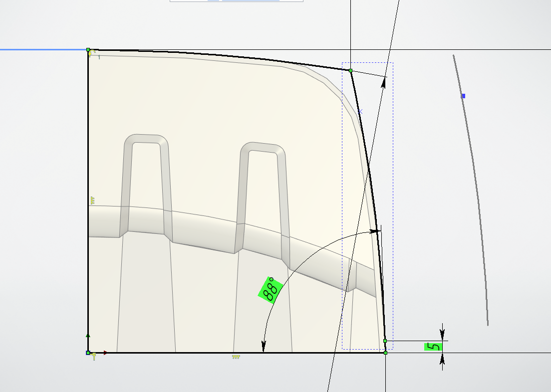Select the yellow relation icon beside the origin

(x=93, y=357)
